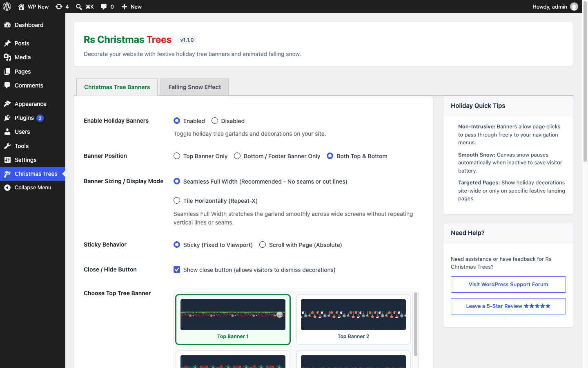Switch to Christmas Tree Banners tab
The width and height of the screenshot is (588, 368).
point(117,87)
